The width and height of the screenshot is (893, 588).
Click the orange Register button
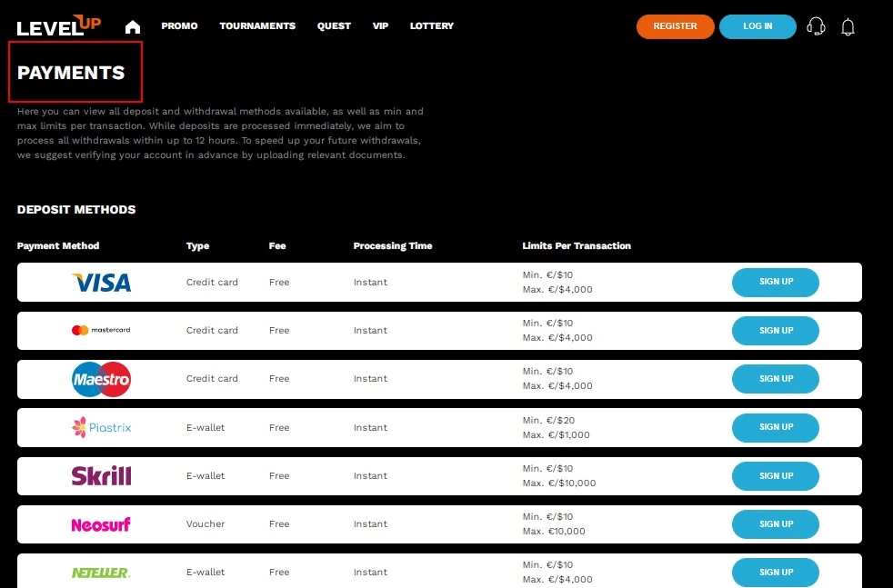tap(676, 26)
